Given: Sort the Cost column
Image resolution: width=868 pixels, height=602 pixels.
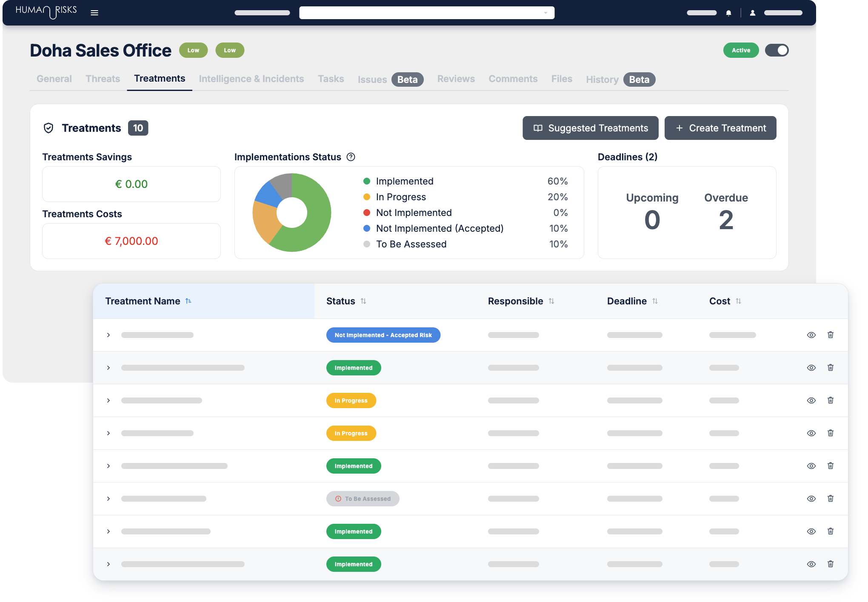Looking at the screenshot, I should click(x=739, y=301).
